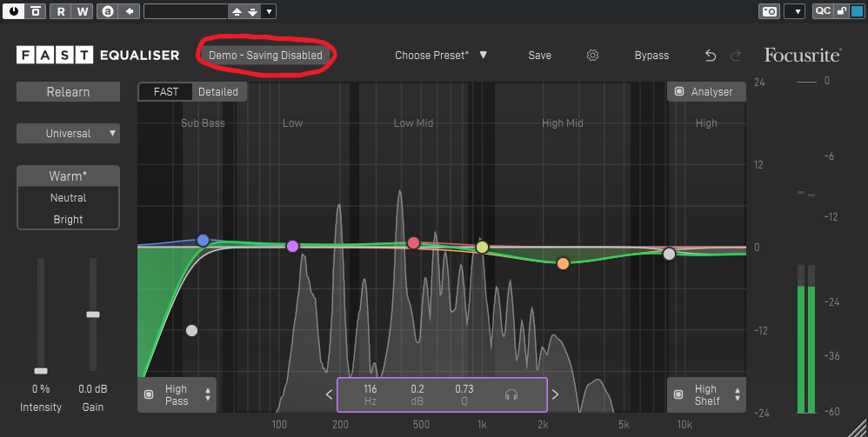Click the left arrow copy-setting icon
Screen dimensions: 868x437
pos(130,11)
